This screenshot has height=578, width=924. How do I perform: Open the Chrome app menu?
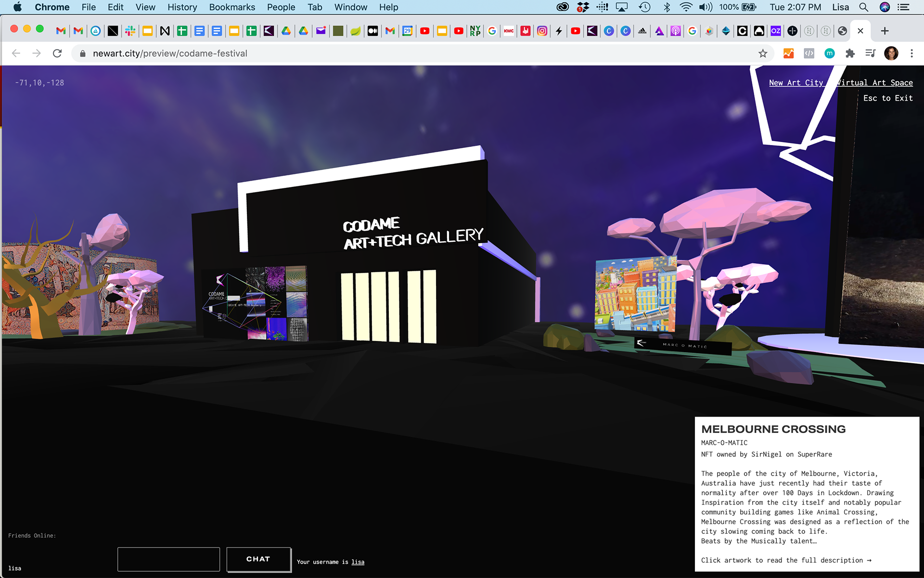52,7
